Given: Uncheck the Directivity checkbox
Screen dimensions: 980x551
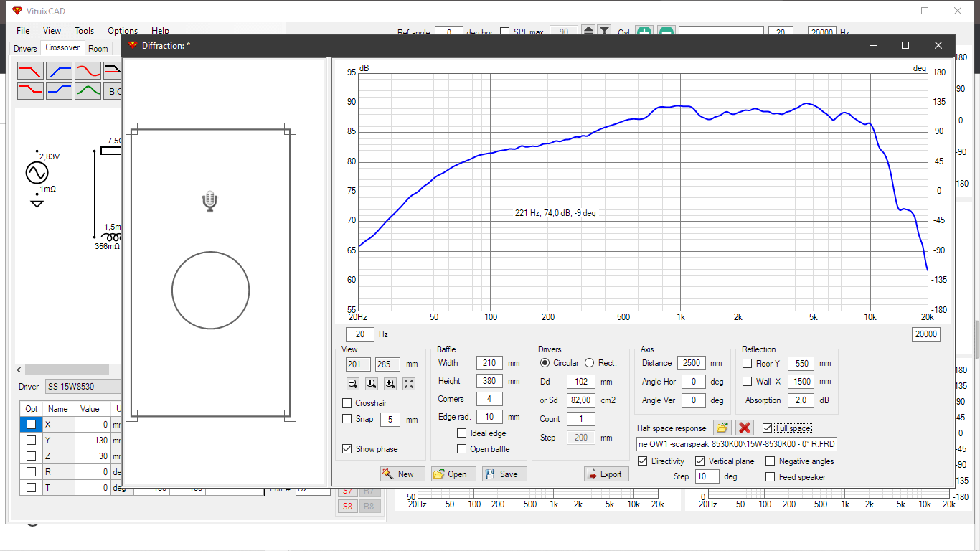Looking at the screenshot, I should pos(642,461).
